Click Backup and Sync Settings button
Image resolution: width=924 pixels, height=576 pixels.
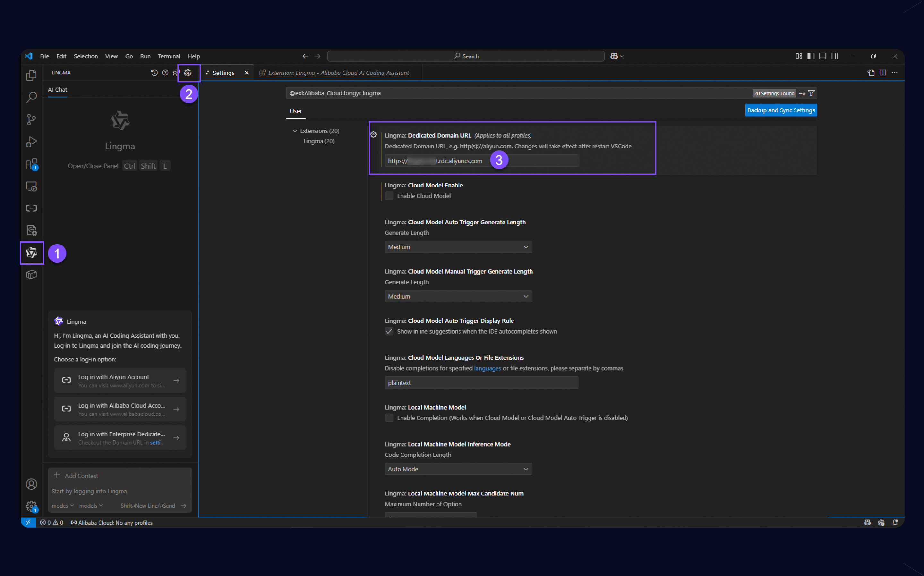[x=781, y=110]
